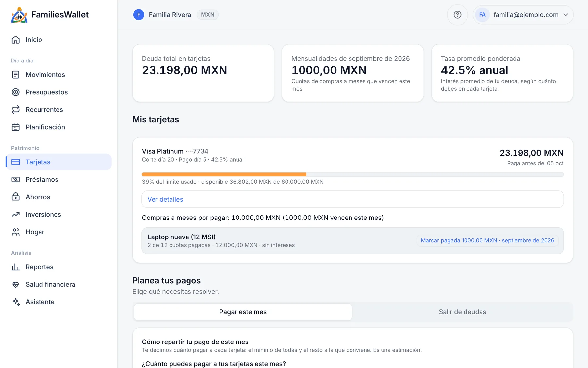Click the Planea tus pagos heading
Viewport: 588px width, 368px height.
coord(166,281)
